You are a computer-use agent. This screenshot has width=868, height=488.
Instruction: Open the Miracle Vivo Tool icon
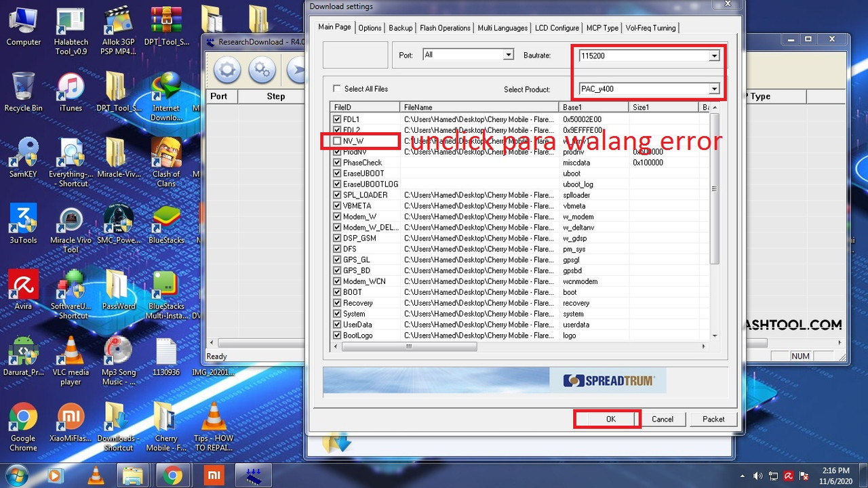pyautogui.click(x=71, y=230)
